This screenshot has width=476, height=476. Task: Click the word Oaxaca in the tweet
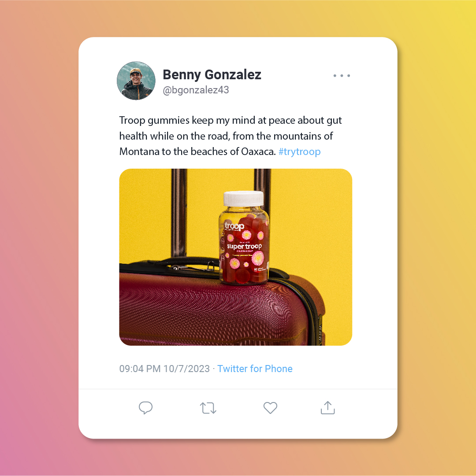tap(258, 151)
